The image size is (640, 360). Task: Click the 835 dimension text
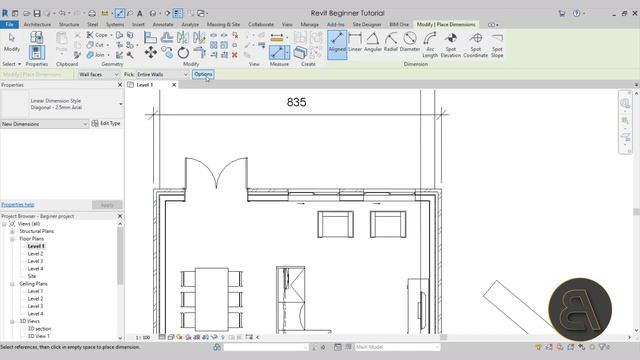coord(296,102)
